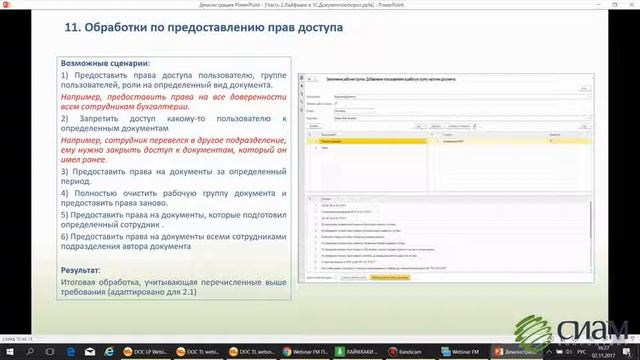The width and height of the screenshot is (640, 360).
Task: Switch to Bandicam on the taskbar
Action: coord(410,351)
